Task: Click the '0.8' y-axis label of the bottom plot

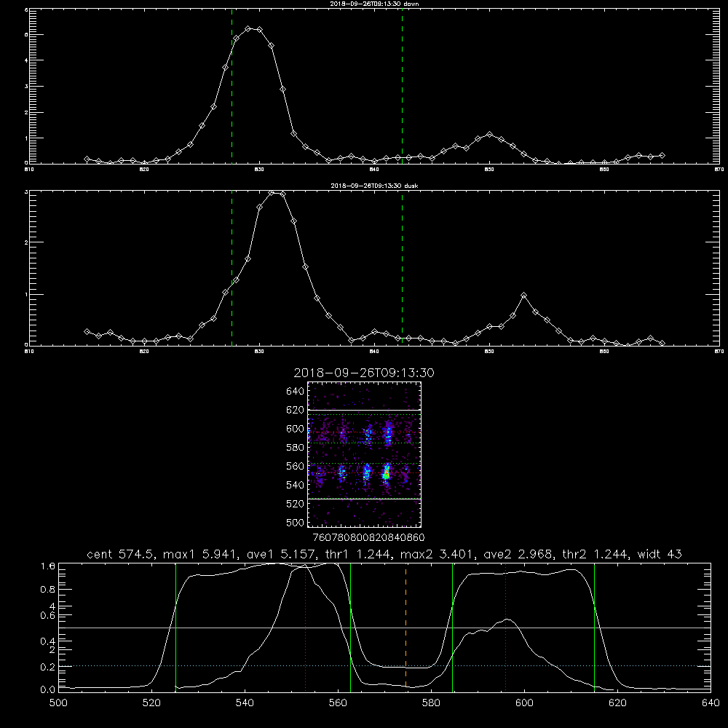Action: (48, 589)
